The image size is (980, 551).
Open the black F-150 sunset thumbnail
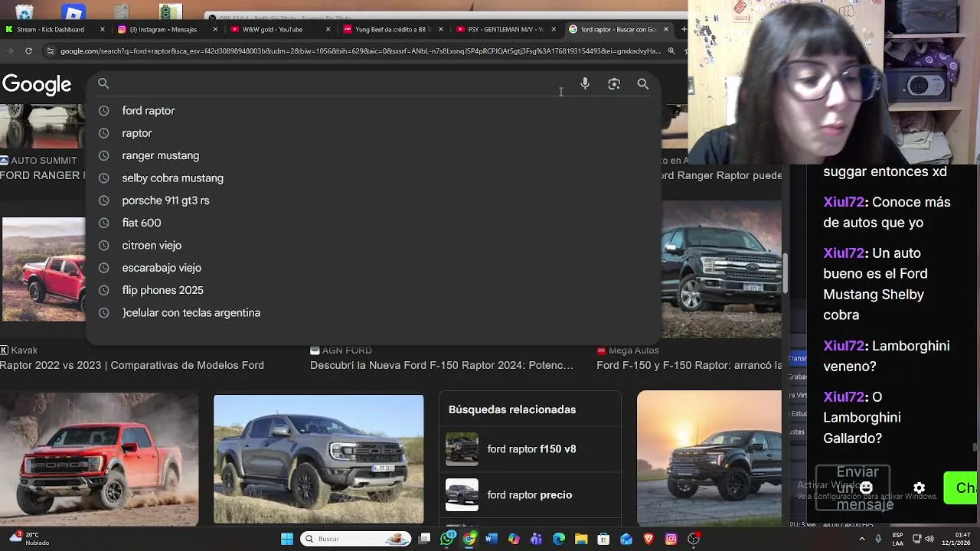pyautogui.click(x=709, y=459)
